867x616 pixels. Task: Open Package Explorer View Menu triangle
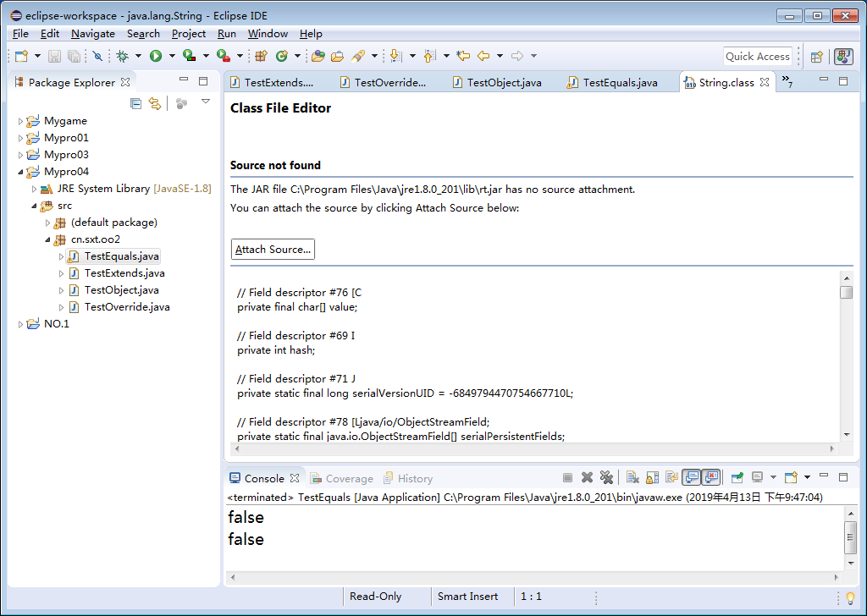[206, 102]
